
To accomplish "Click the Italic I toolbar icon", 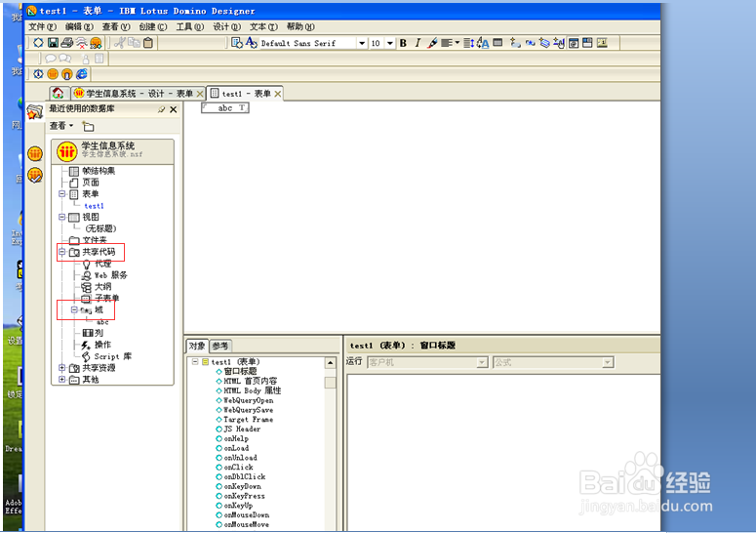I will (418, 43).
